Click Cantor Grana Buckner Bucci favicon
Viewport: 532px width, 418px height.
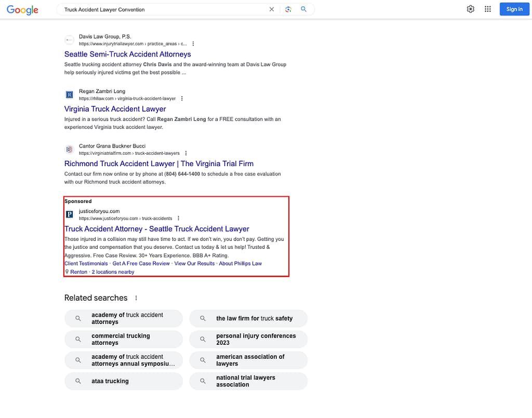(69, 149)
